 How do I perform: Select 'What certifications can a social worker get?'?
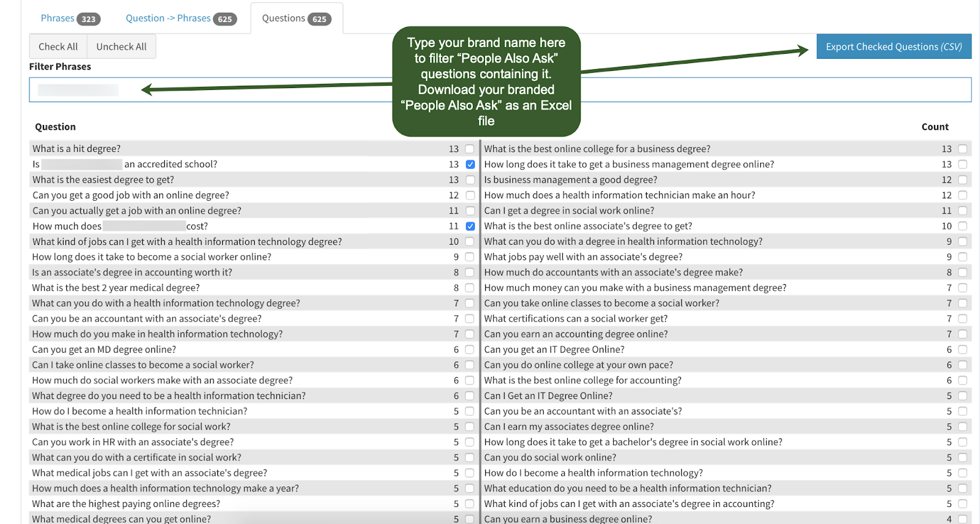click(x=962, y=319)
